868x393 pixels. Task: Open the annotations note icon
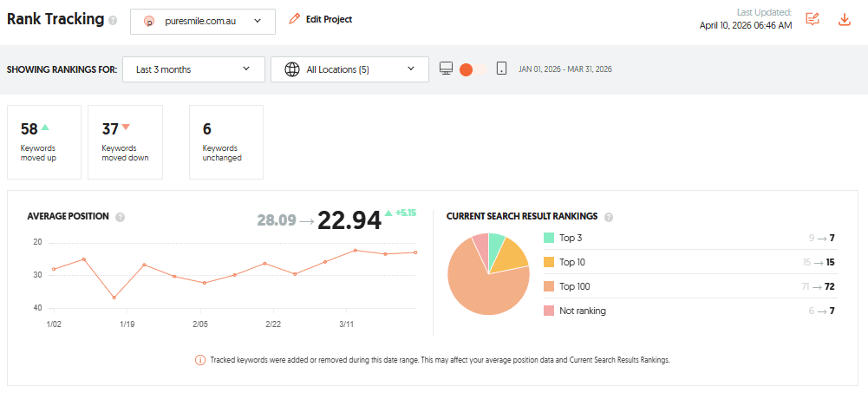813,19
